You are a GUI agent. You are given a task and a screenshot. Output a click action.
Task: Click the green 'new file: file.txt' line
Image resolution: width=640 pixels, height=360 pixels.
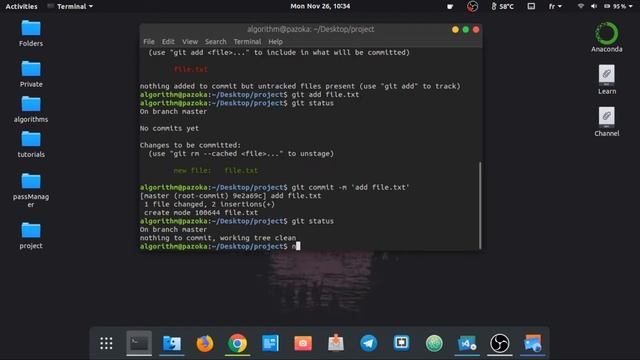pos(216,171)
